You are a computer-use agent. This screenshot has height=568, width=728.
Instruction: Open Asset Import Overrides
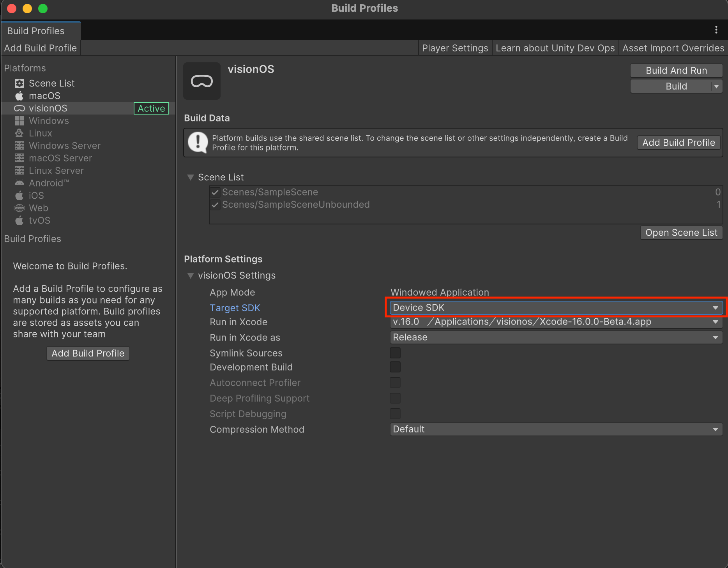(x=673, y=48)
